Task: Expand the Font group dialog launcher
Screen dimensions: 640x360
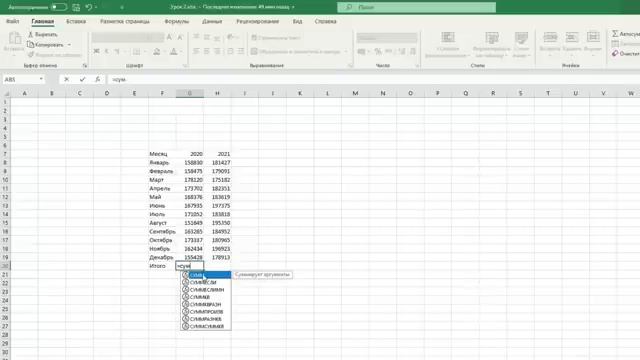Action: [x=185, y=66]
